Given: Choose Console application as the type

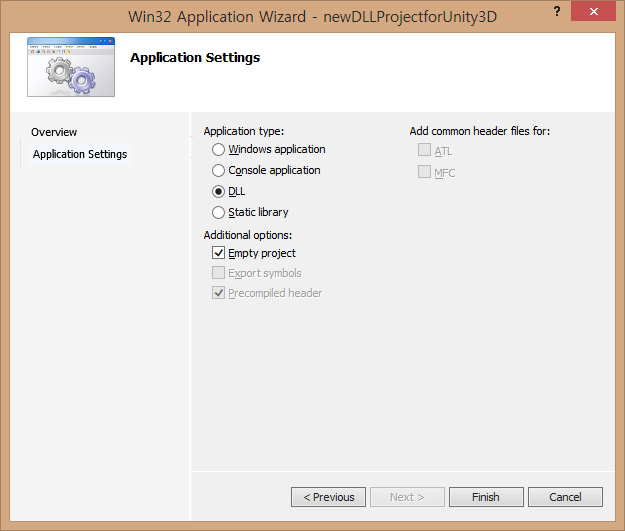Looking at the screenshot, I should 218,171.
